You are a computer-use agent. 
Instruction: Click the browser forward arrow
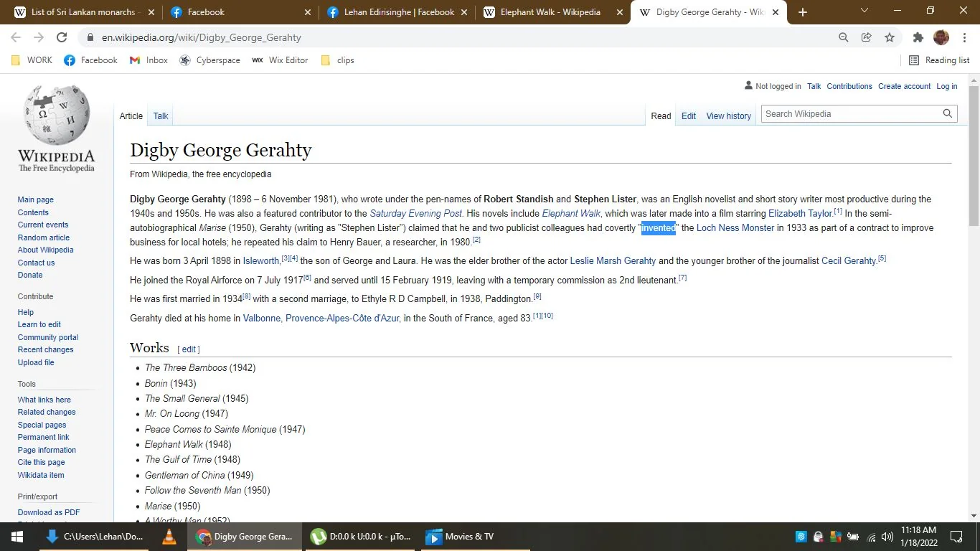pyautogui.click(x=39, y=37)
